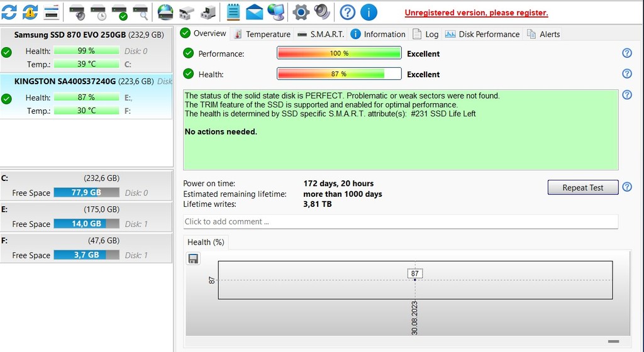Click the 'more than 1000 days' value
Image resolution: width=644 pixels, height=352 pixels.
coord(343,194)
